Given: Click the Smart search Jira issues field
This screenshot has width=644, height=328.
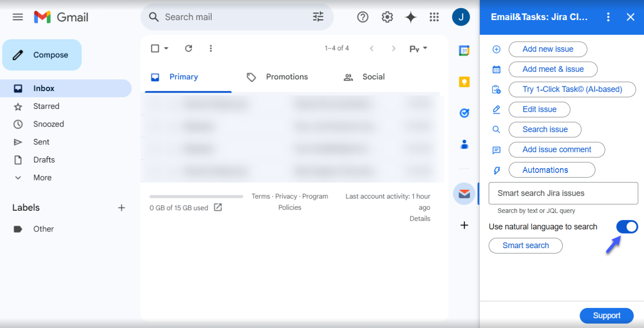Looking at the screenshot, I should (563, 193).
